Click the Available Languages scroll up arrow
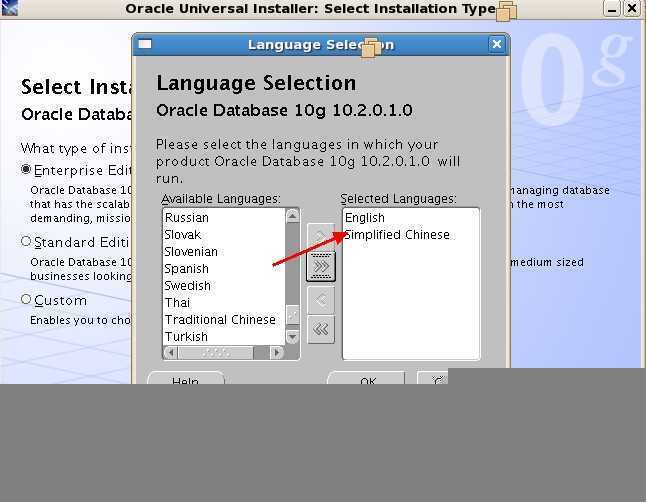The image size is (646, 502). click(293, 216)
